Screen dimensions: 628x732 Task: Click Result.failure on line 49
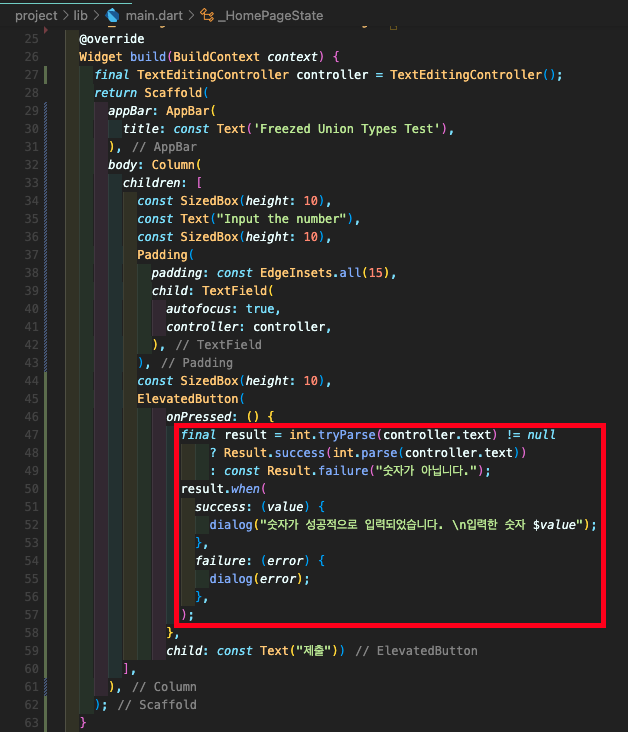(x=318, y=471)
